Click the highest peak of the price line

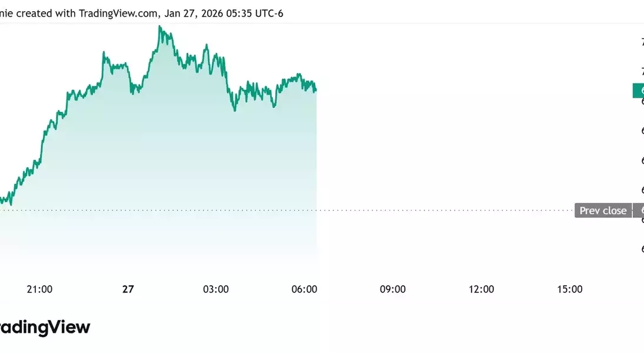point(160,27)
